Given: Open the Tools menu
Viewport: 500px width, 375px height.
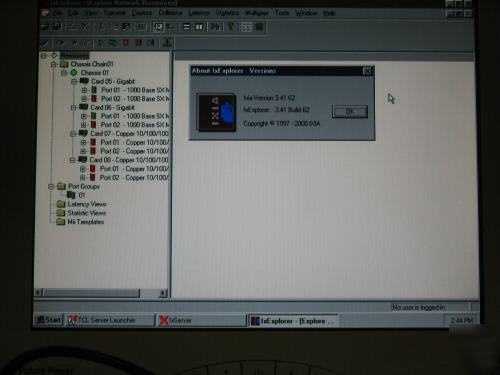Looking at the screenshot, I should pos(282,13).
